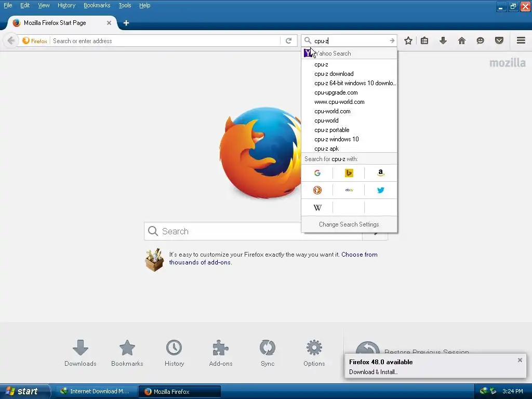Select suggestion "cpu-upgrade.com"
The width and height of the screenshot is (532, 399).
pos(349,92)
